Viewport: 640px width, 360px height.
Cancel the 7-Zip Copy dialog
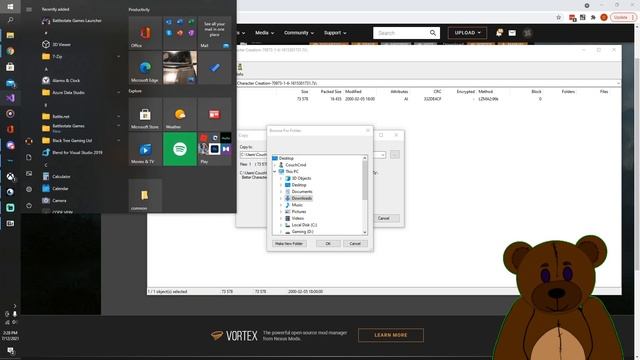click(x=384, y=218)
